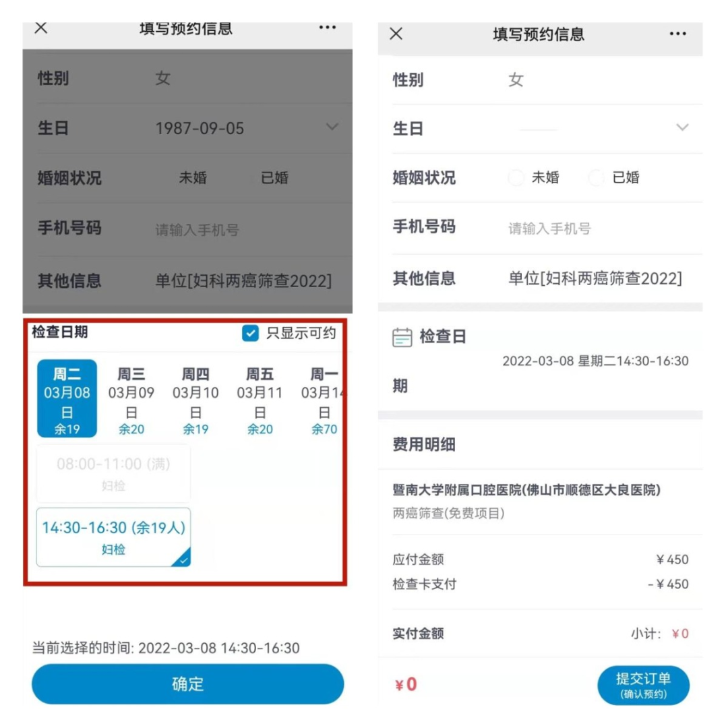728x728 pixels.
Task: Toggle the 只显示可约 checkbox
Action: coord(250,333)
